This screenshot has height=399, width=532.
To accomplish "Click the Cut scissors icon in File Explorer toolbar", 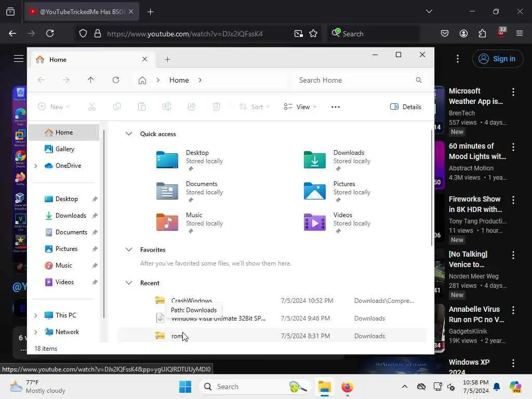I will (x=92, y=107).
